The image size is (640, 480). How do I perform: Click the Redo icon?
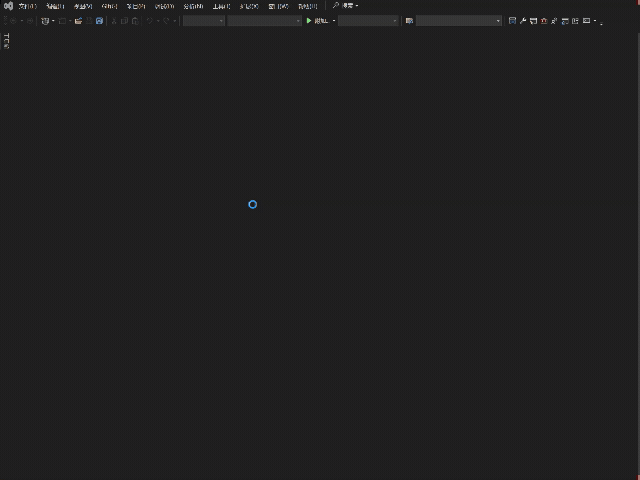166,21
